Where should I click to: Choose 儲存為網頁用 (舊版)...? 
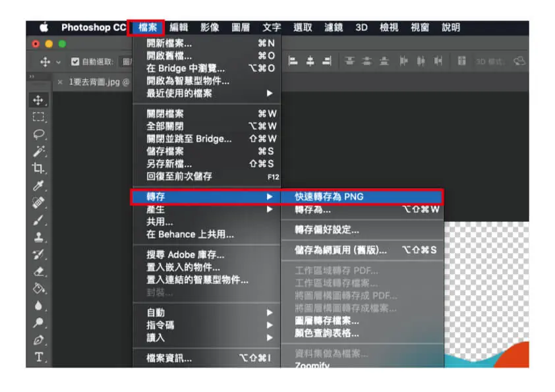pos(362,250)
